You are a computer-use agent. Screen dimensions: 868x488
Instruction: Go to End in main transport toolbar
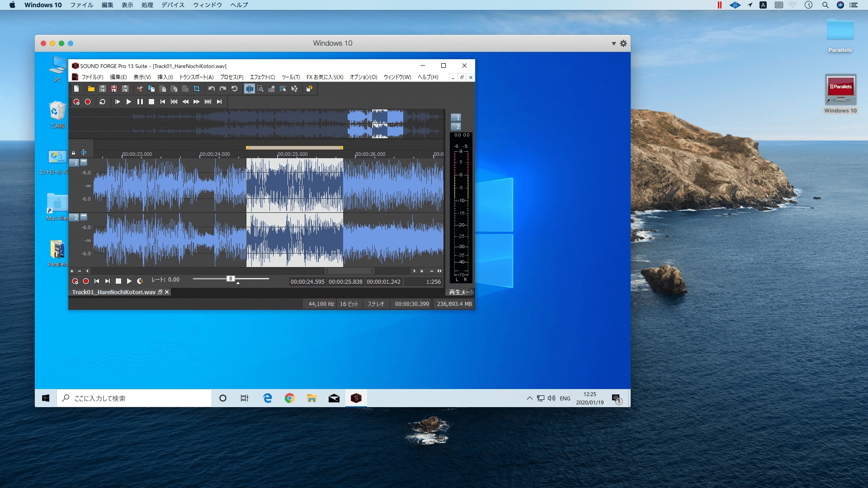point(219,102)
